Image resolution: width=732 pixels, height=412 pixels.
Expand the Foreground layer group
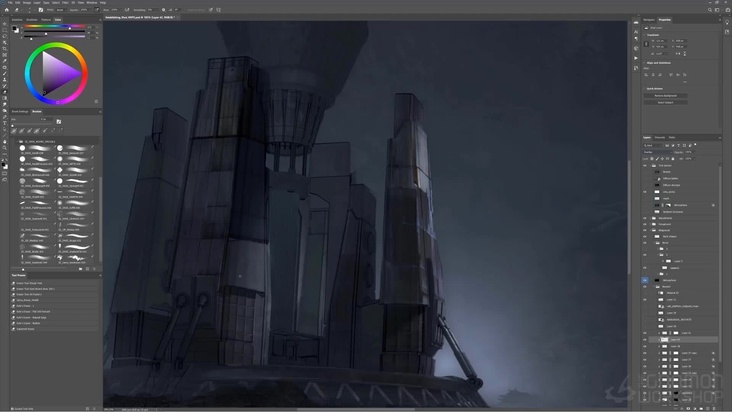coord(651,224)
